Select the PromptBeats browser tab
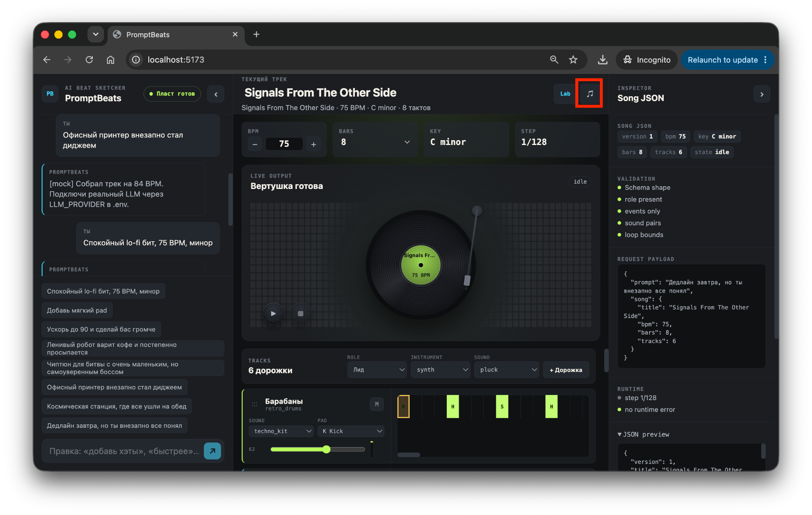The image size is (812, 515). (176, 34)
